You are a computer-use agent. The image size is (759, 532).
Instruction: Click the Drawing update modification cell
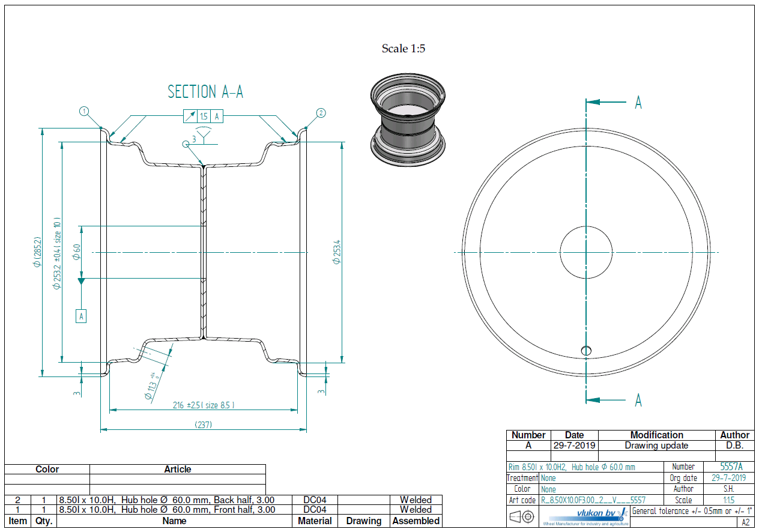656,446
